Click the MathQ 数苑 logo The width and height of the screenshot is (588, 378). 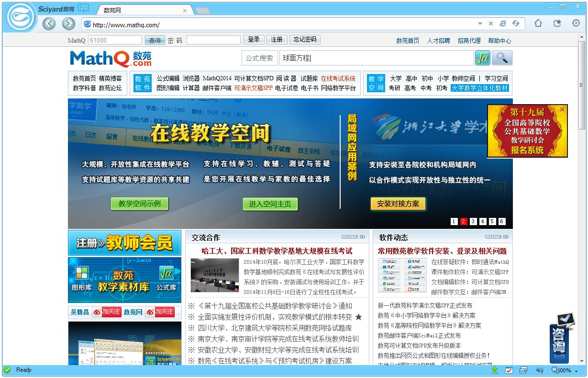[111, 59]
